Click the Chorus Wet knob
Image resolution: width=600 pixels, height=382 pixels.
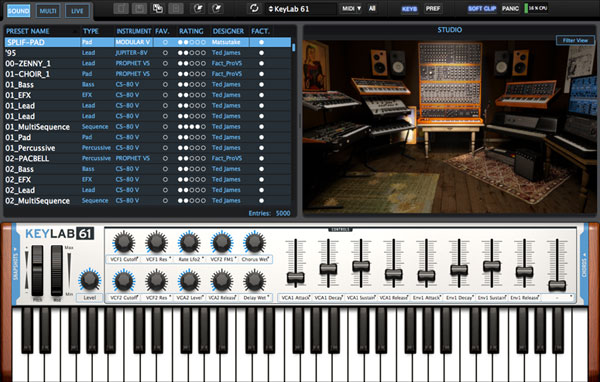254,242
